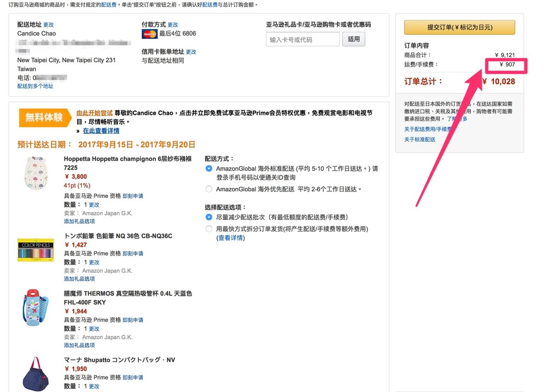Click the 41pt (1%) points text
The image size is (547, 392).
pos(77,185)
